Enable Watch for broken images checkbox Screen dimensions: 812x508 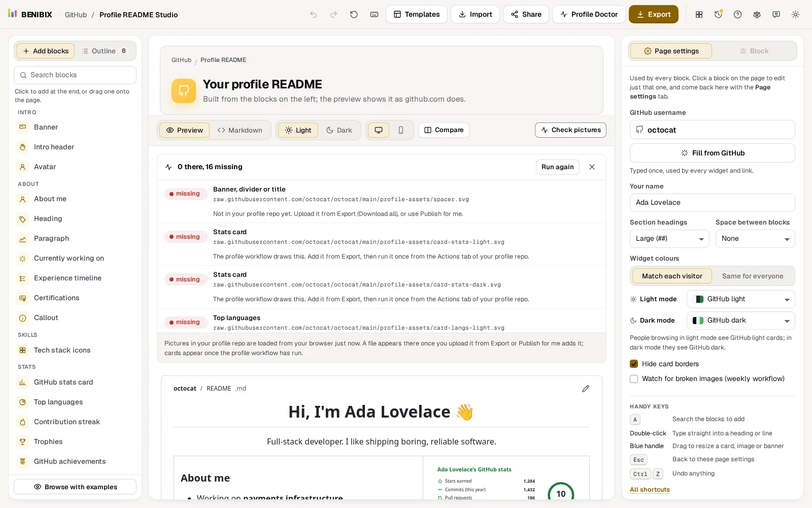634,379
